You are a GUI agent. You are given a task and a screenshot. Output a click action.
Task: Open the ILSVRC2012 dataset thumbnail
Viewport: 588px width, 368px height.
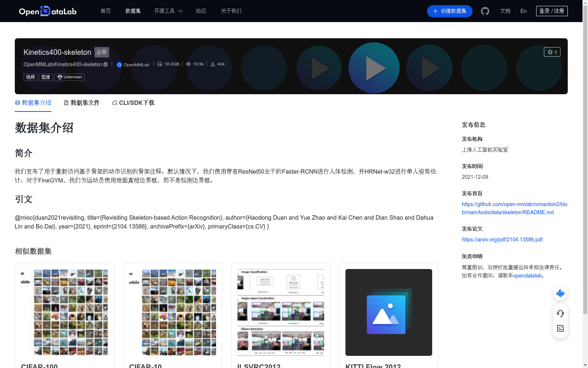pos(281,312)
